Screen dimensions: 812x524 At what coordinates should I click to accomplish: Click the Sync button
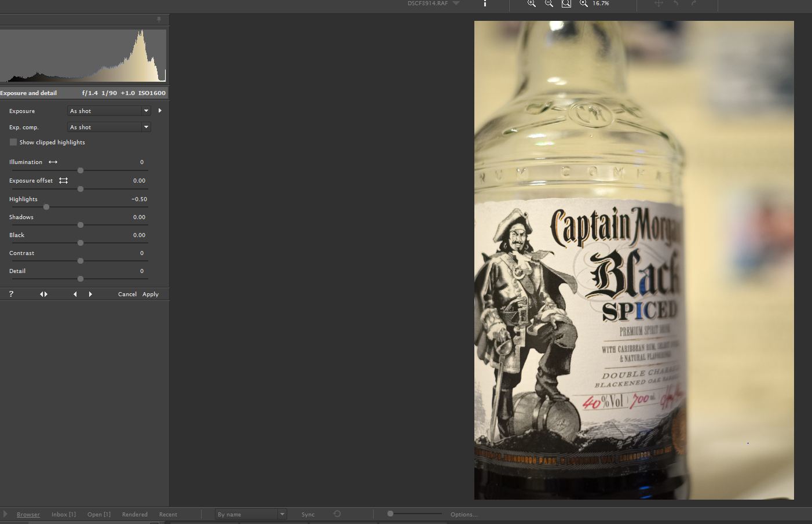tap(308, 514)
